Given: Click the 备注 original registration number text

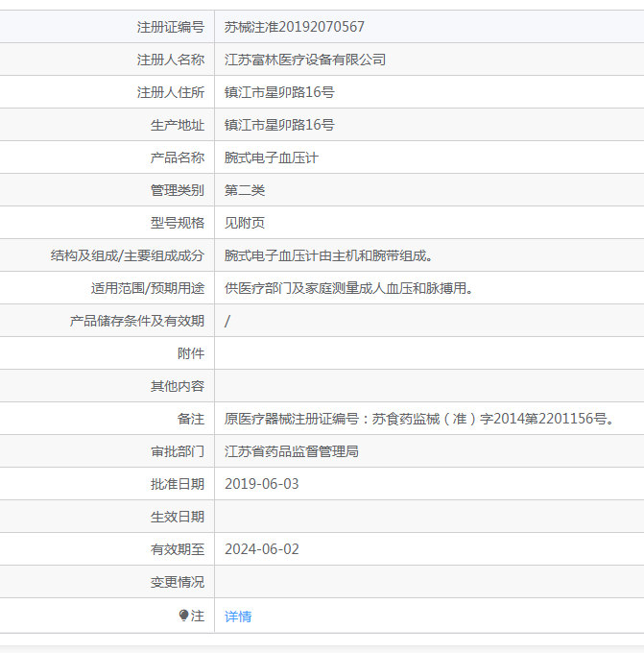Looking at the screenshot, I should 419,419.
